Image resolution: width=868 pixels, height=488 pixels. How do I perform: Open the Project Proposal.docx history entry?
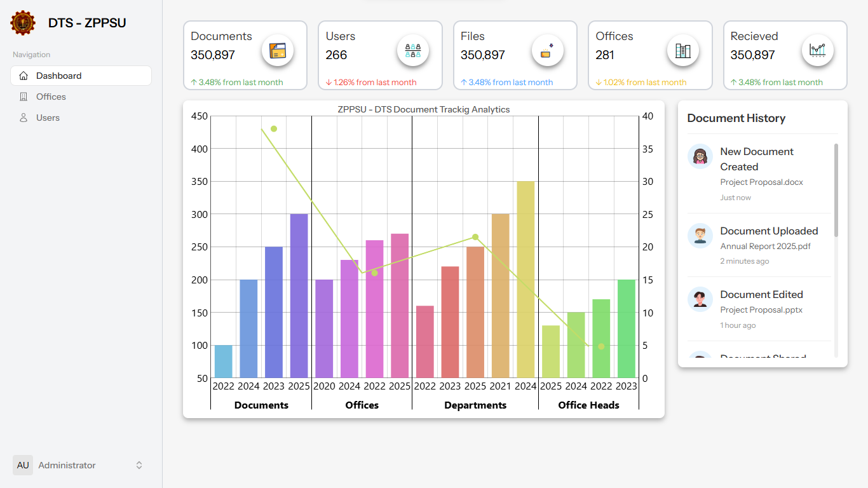tap(761, 182)
